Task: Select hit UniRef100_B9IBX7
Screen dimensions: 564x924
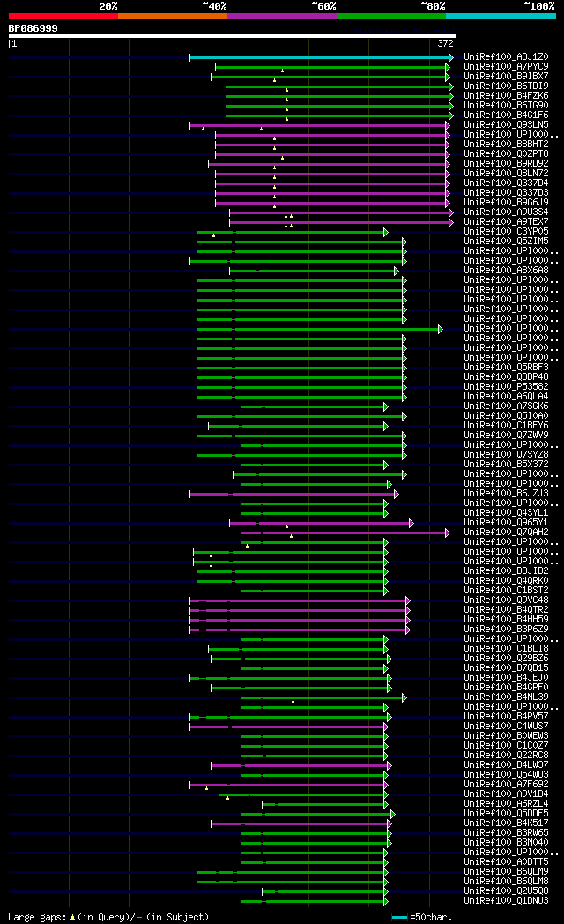Action: pyautogui.click(x=506, y=77)
